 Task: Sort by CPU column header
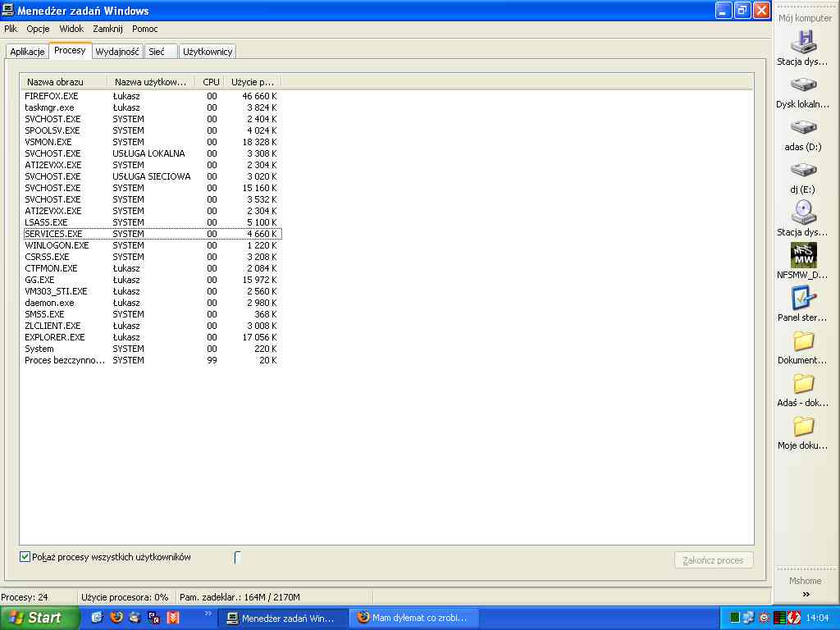click(x=210, y=82)
